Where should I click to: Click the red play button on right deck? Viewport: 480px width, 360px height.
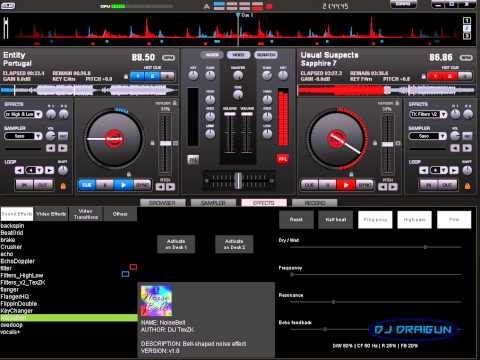pos(346,185)
